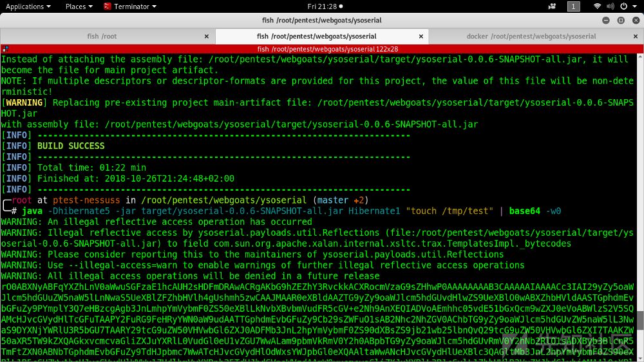Click the 'base64' command word

point(524,211)
